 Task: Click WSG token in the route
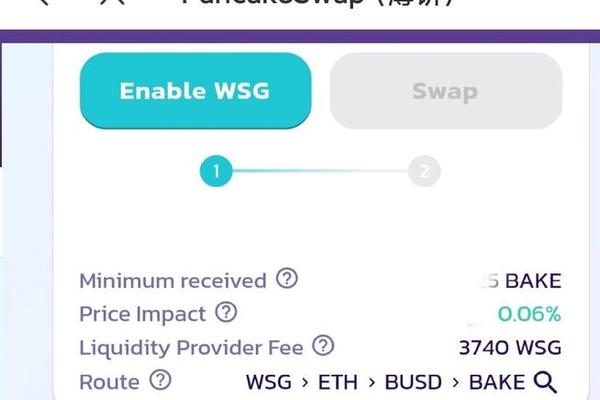[269, 382]
